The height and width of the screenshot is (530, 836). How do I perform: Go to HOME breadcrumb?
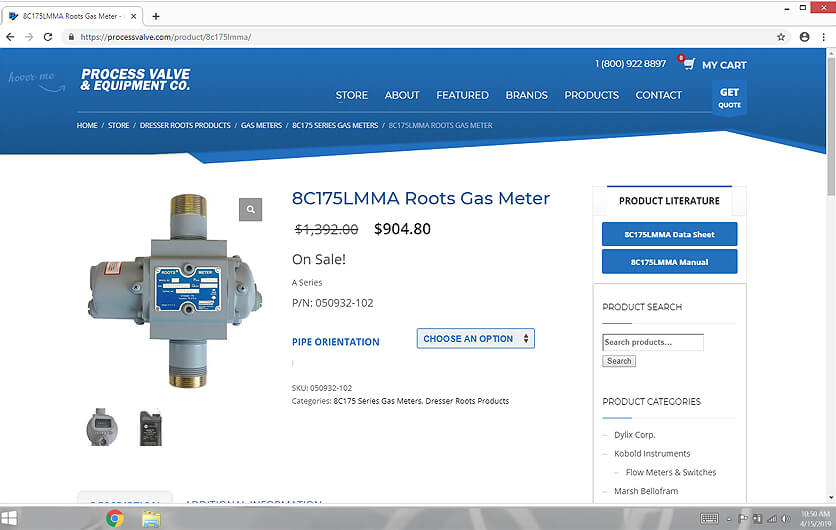click(x=87, y=125)
